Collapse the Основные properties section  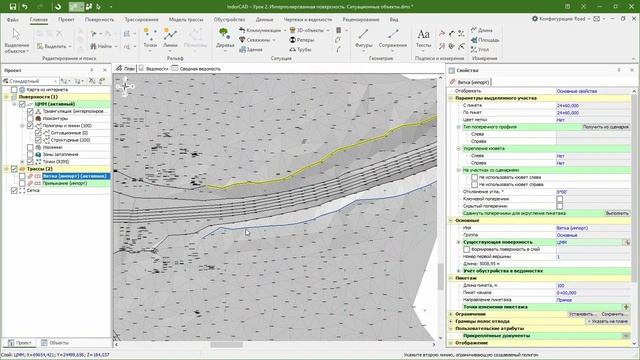pos(451,221)
